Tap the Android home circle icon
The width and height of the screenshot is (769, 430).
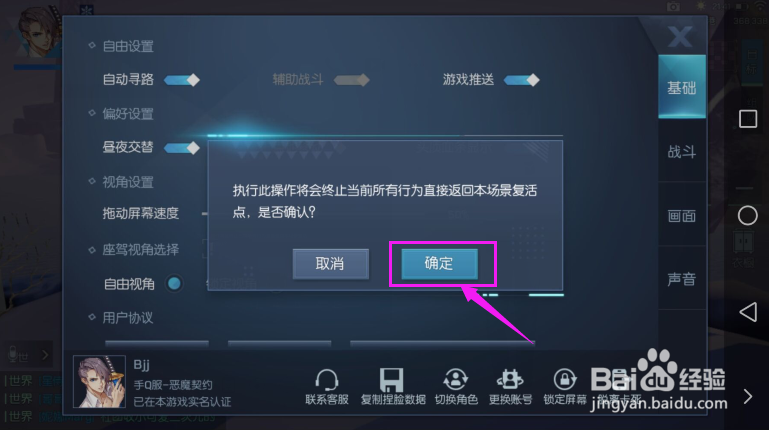(747, 216)
